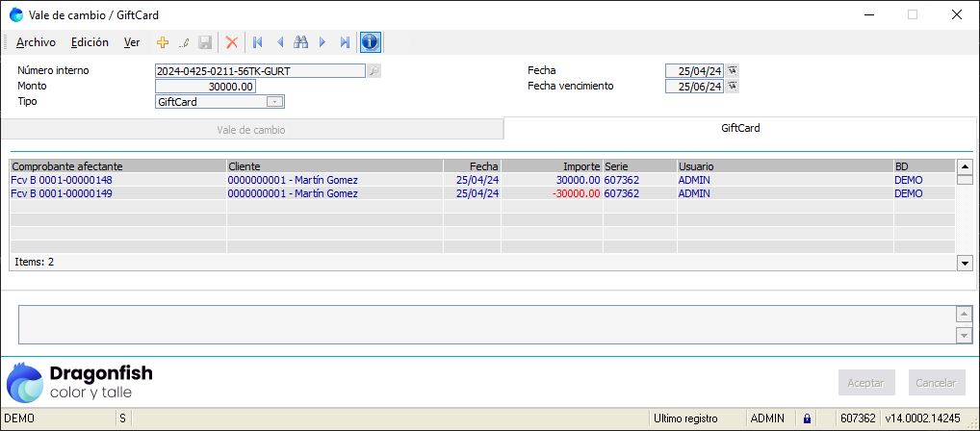Click the yellow plus New record icon
Image resolution: width=980 pixels, height=431 pixels.
click(163, 42)
